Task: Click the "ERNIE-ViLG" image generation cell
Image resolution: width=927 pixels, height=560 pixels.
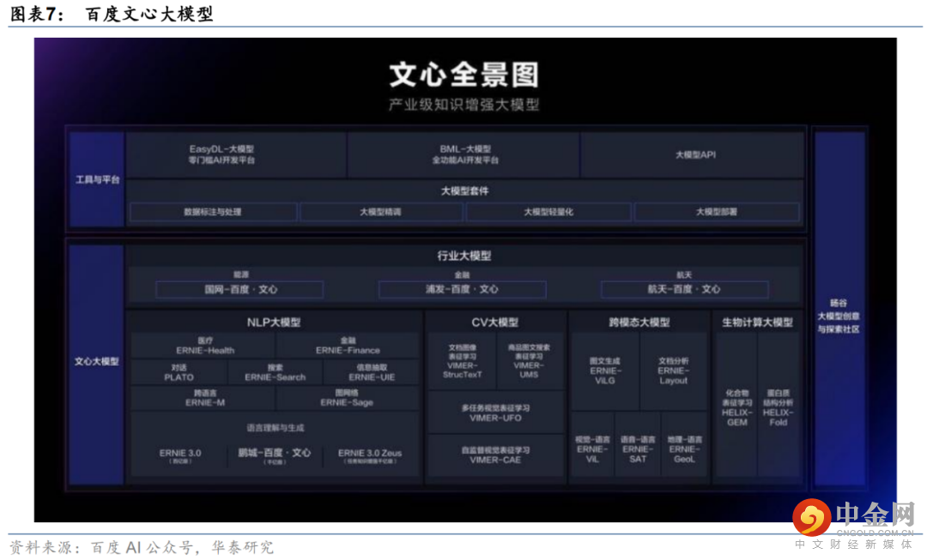Action: (605, 371)
